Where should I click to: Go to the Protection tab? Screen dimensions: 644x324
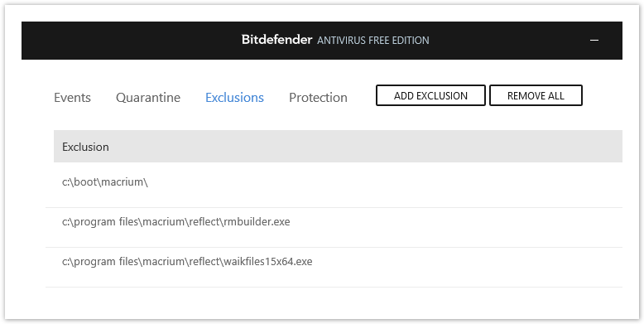pyautogui.click(x=318, y=98)
